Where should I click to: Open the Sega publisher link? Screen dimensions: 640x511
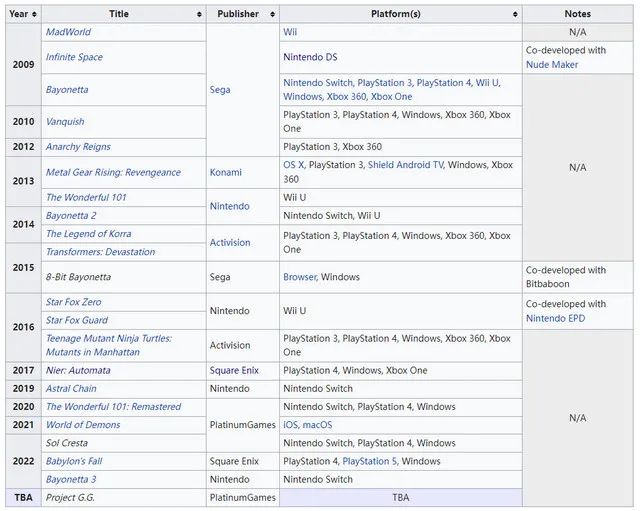click(x=220, y=90)
